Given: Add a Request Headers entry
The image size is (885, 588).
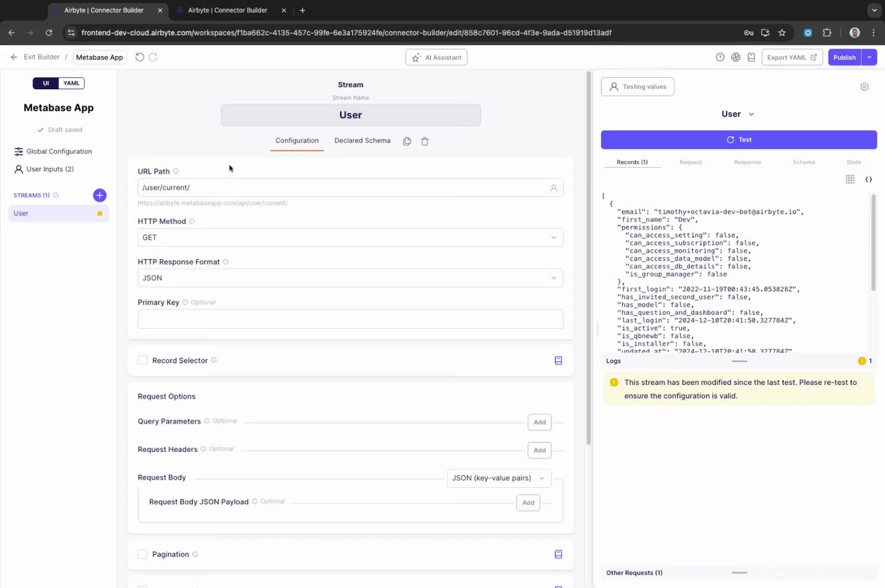Looking at the screenshot, I should pyautogui.click(x=539, y=451).
